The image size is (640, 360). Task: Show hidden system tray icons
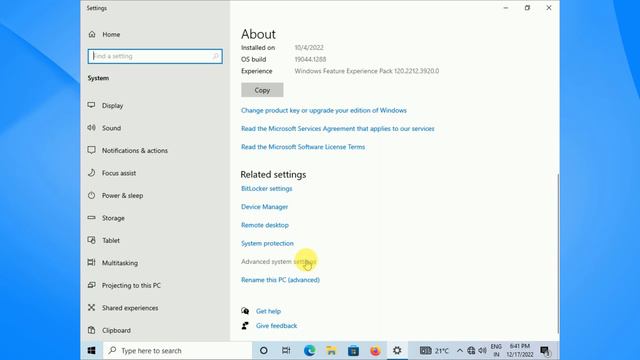(460, 351)
